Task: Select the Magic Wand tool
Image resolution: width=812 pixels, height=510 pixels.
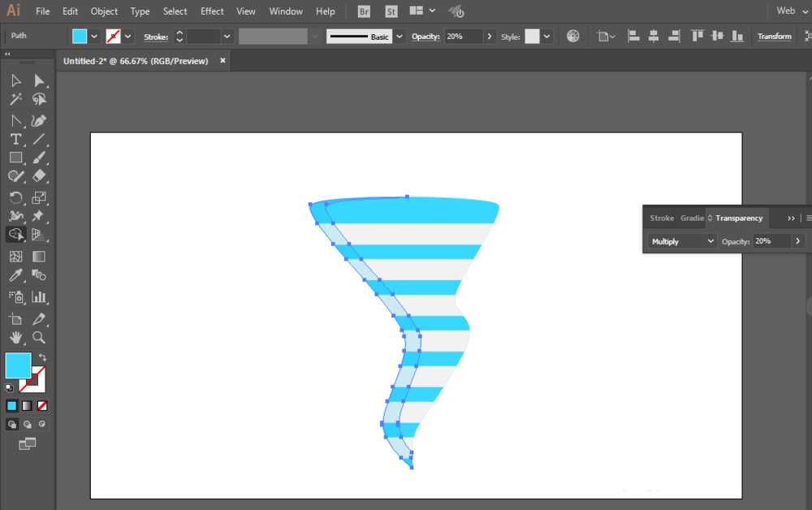Action: click(15, 99)
